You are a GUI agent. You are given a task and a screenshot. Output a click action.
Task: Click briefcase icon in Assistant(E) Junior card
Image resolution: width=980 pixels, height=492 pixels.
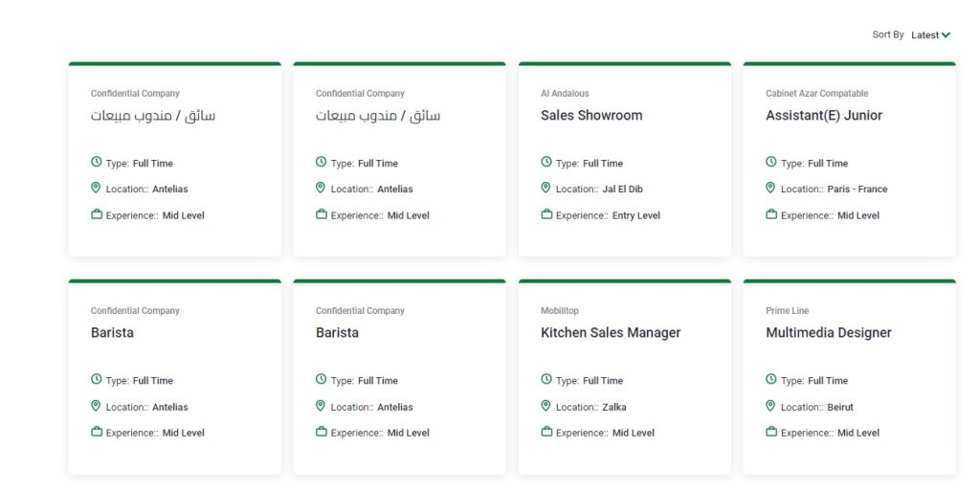click(771, 214)
